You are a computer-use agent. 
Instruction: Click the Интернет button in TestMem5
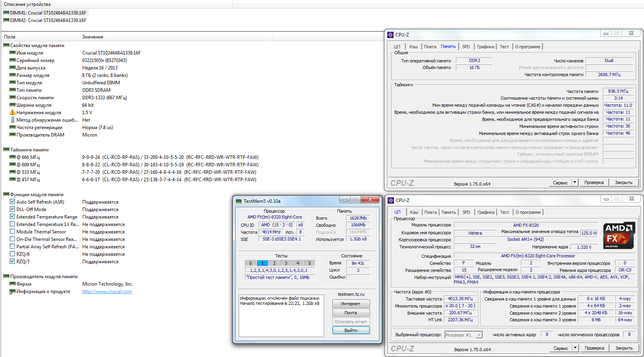point(351,304)
